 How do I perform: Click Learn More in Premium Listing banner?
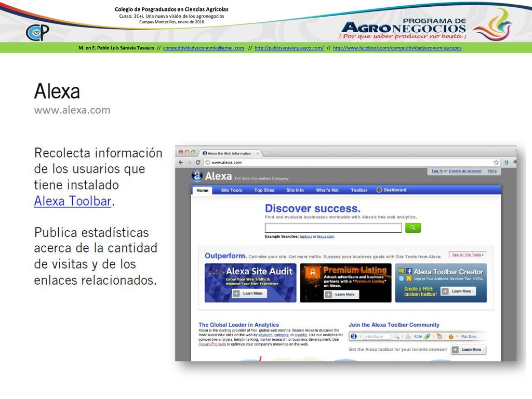341,295
